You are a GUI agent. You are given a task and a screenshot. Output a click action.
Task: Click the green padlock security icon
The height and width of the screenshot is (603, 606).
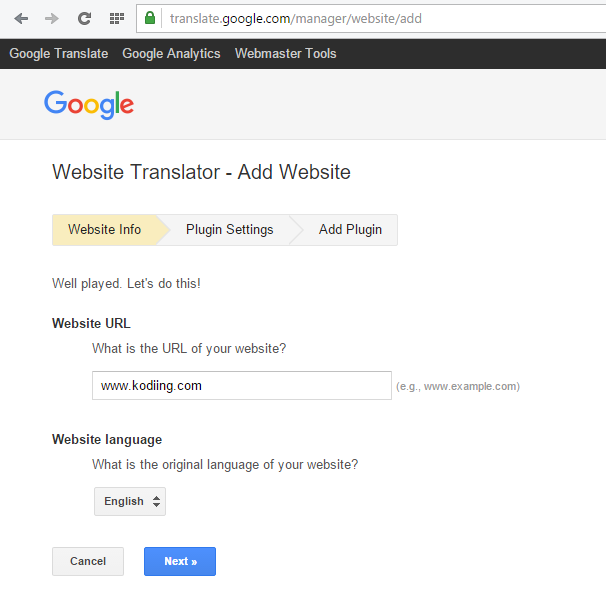(150, 18)
